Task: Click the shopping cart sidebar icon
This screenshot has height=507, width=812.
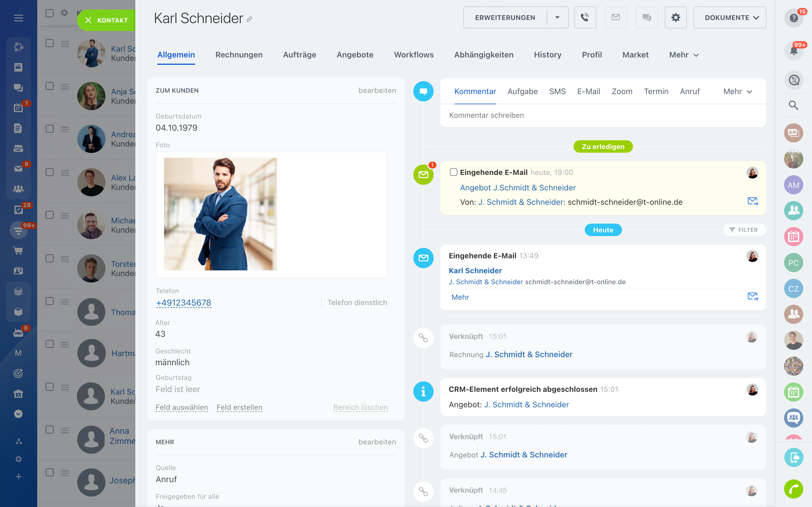Action: (x=18, y=250)
